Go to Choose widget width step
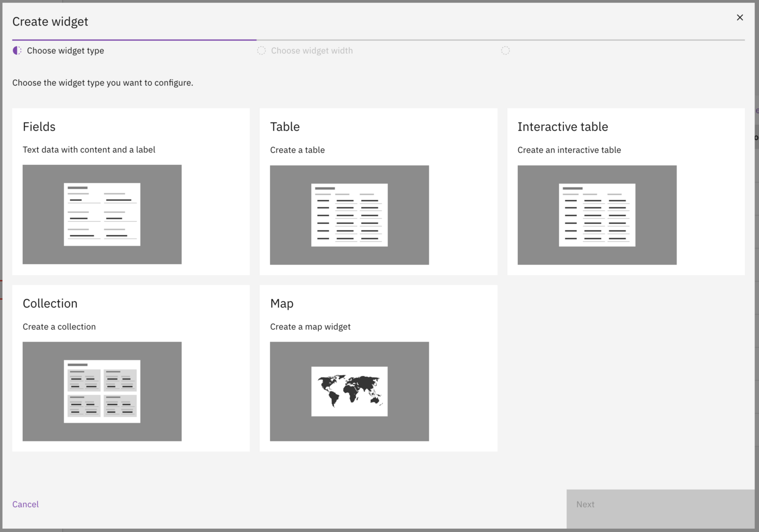The width and height of the screenshot is (759, 532). [312, 50]
